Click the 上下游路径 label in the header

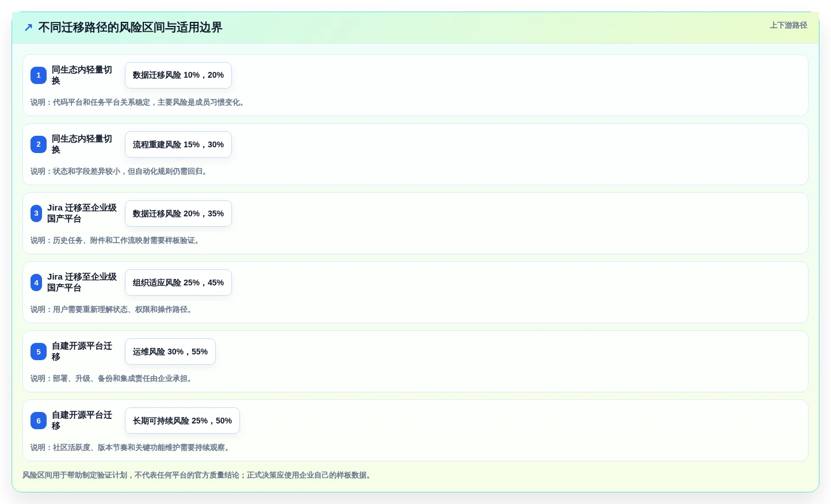click(788, 25)
